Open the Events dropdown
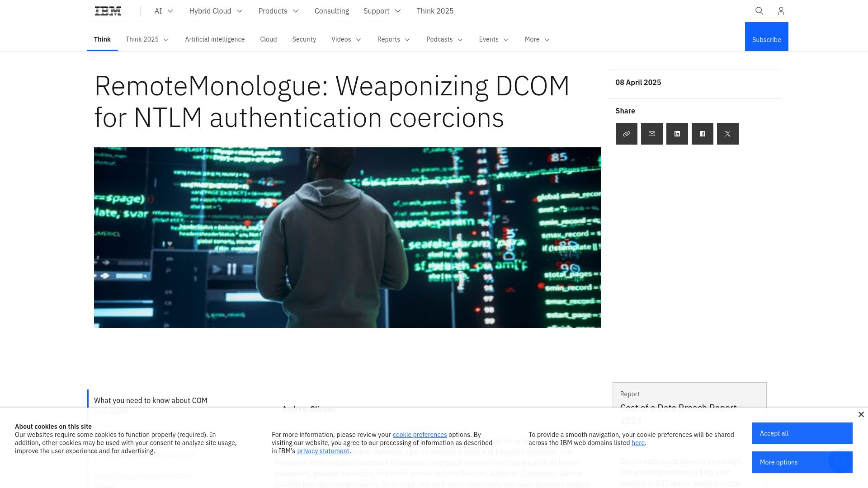Image resolution: width=868 pixels, height=488 pixels. coord(494,39)
